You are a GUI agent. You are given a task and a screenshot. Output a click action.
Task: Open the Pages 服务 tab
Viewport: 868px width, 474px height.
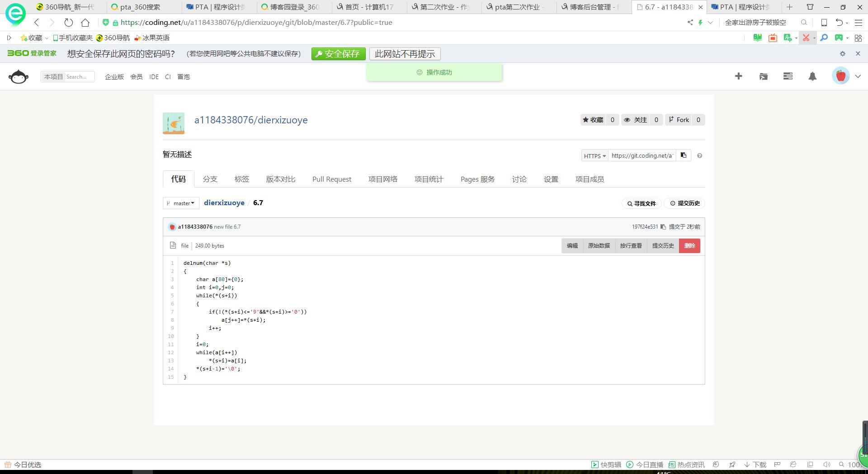point(477,179)
